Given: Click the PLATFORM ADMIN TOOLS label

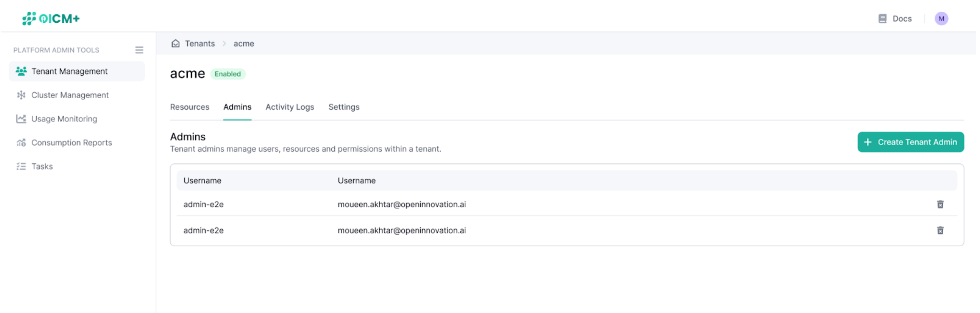Looking at the screenshot, I should (x=56, y=50).
